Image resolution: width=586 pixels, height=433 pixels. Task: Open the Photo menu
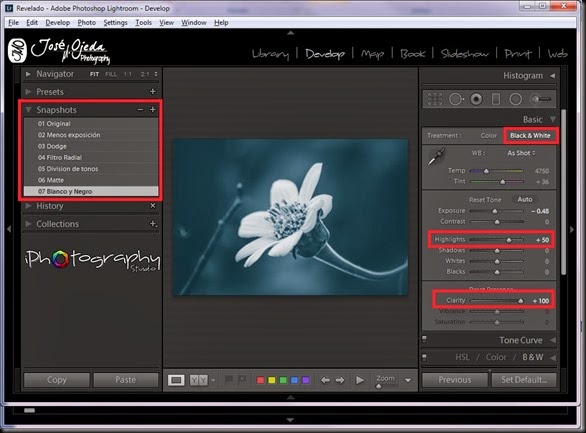pos(87,23)
